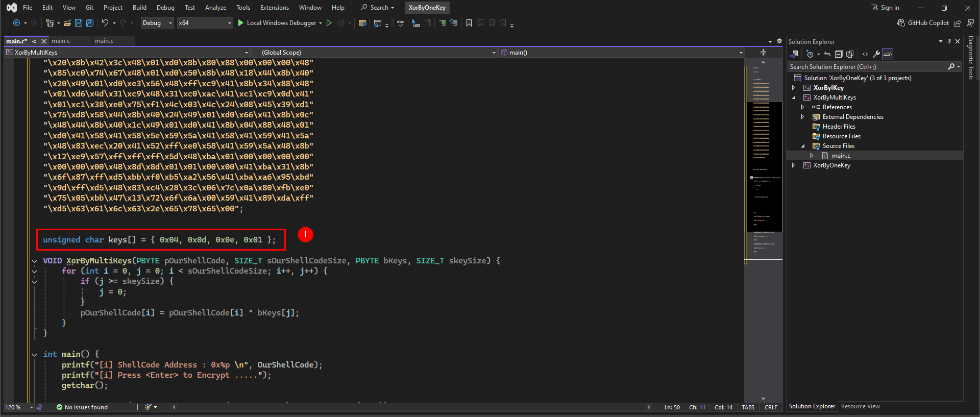The height and width of the screenshot is (417, 980).
Task: Click the Undo arrow icon
Action: pos(105,23)
